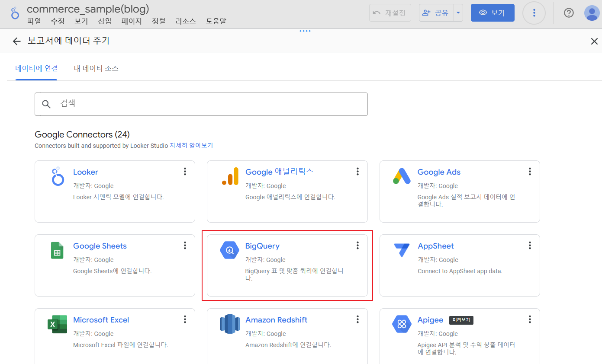Open more options for Looker card

[185, 172]
